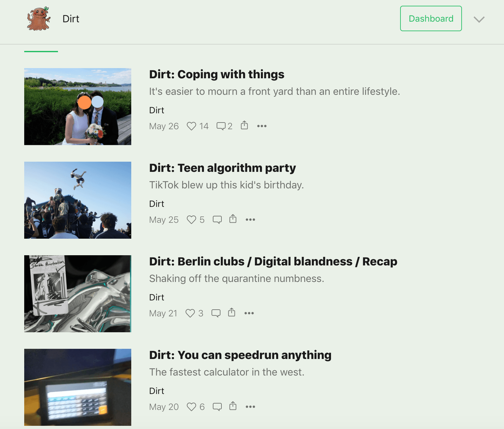Open the Dirt mascot logo
This screenshot has width=504, height=429.
[x=39, y=19]
